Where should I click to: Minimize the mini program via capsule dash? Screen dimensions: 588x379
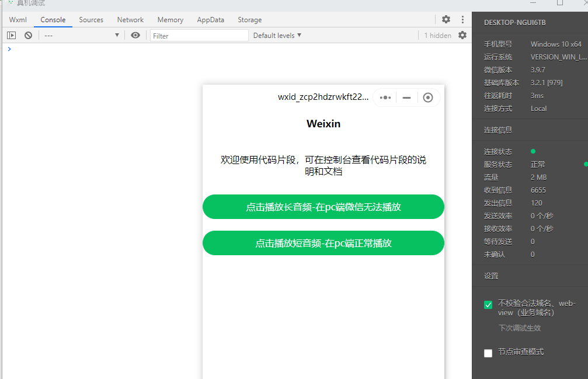point(406,98)
